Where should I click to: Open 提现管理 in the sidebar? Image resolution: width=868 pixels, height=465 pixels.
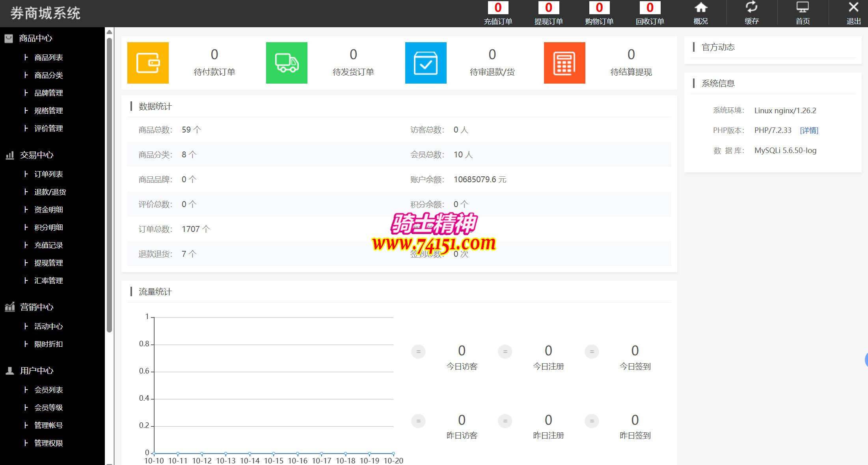(x=48, y=263)
